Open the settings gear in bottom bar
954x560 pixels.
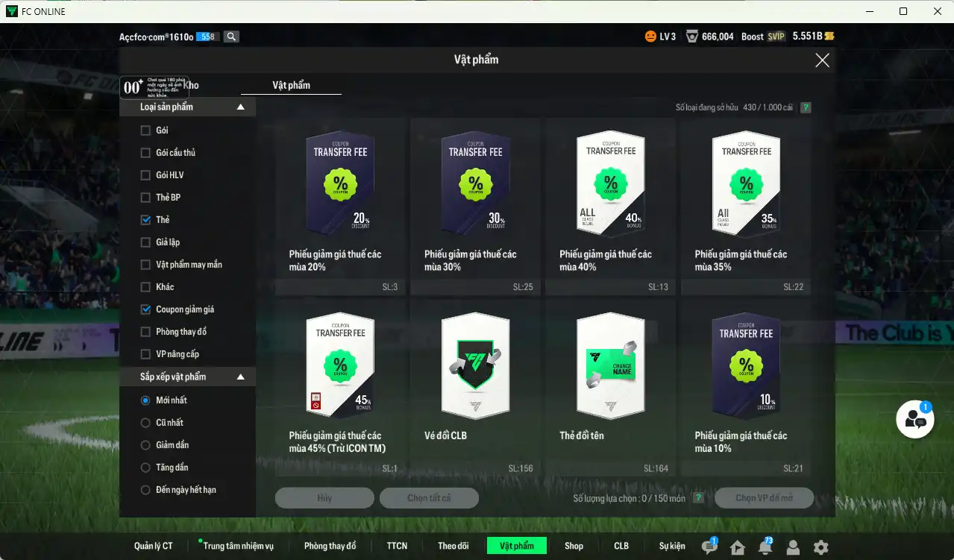821,547
